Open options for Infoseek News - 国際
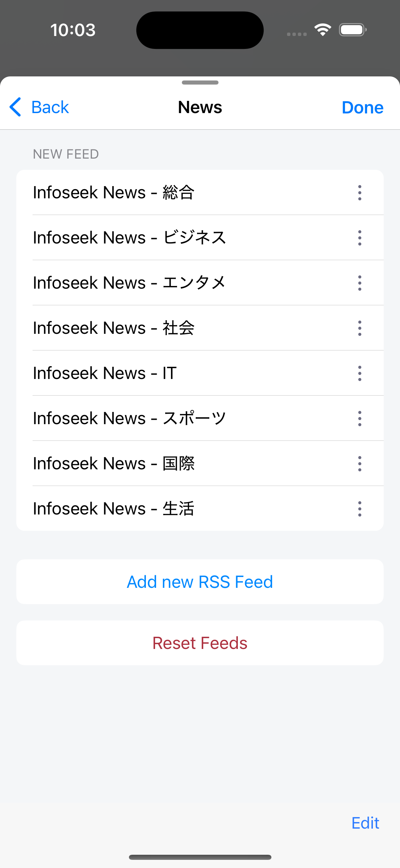 coord(360,464)
